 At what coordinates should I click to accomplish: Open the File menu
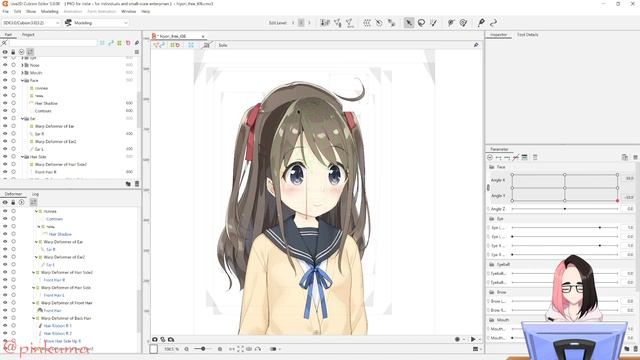tap(6, 11)
